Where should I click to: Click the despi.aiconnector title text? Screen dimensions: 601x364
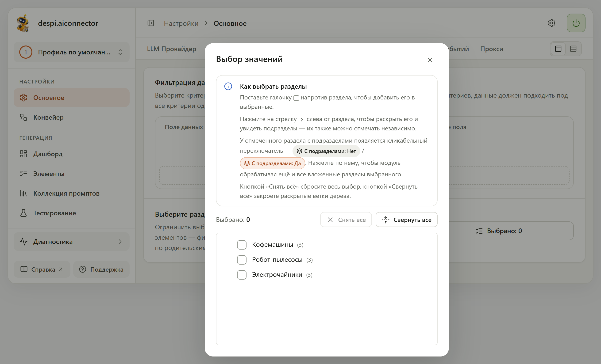(68, 23)
